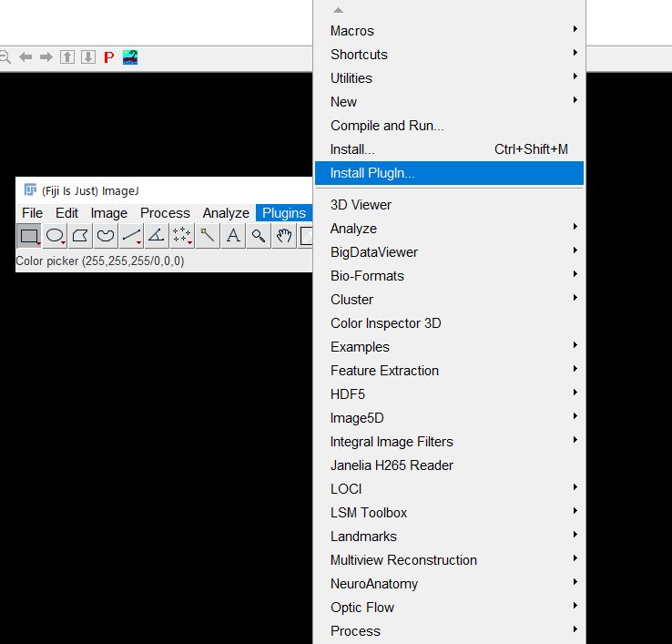The width and height of the screenshot is (672, 644).
Task: Select the Oval selection tool
Action: 55,236
